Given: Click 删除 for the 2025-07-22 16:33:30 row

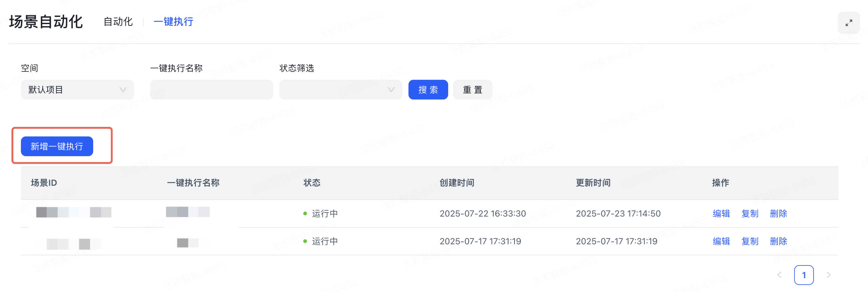Looking at the screenshot, I should coord(778,213).
